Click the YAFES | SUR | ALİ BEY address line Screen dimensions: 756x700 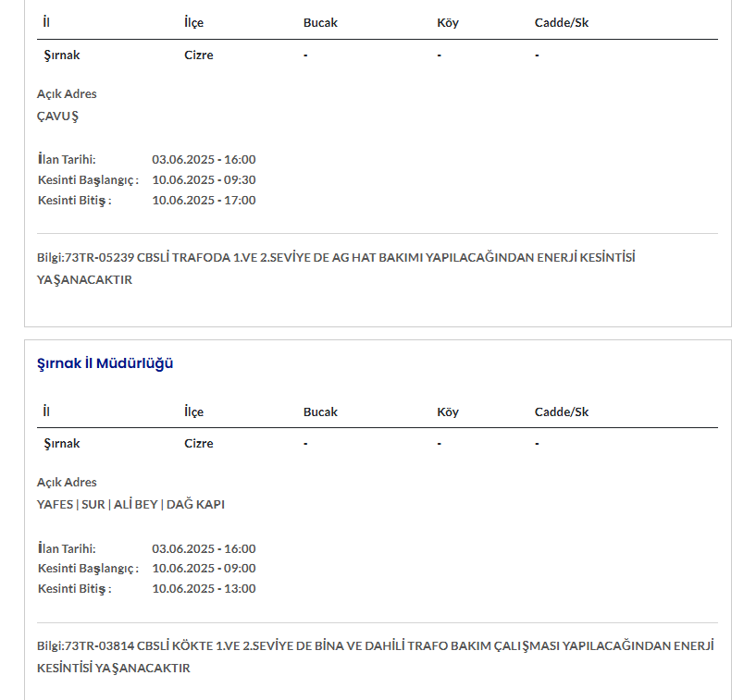130,504
